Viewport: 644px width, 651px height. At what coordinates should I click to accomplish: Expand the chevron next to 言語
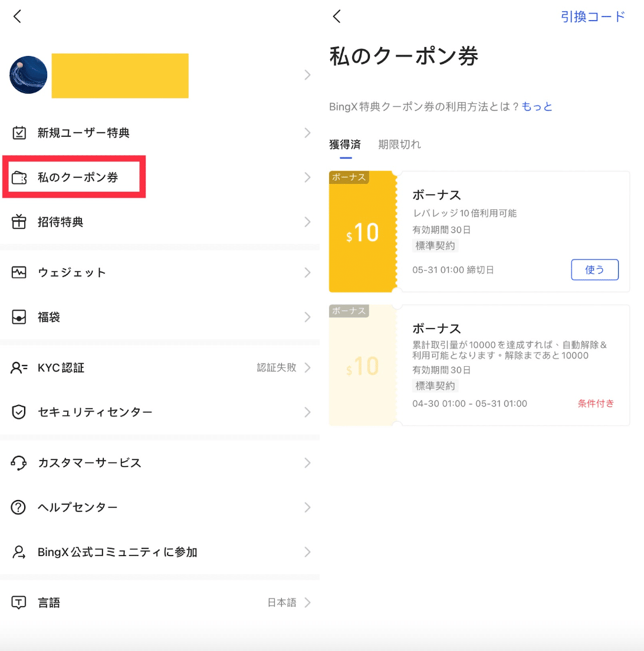click(307, 603)
